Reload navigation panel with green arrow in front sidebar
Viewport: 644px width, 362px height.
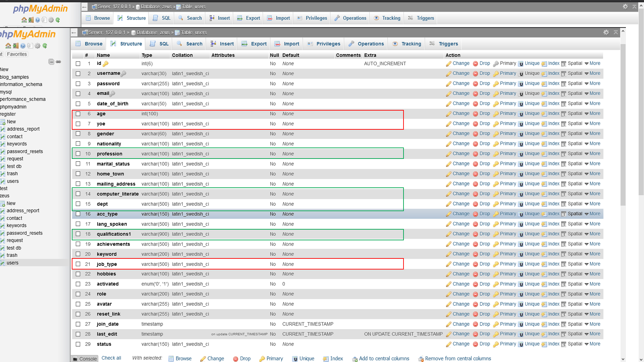pos(45,46)
